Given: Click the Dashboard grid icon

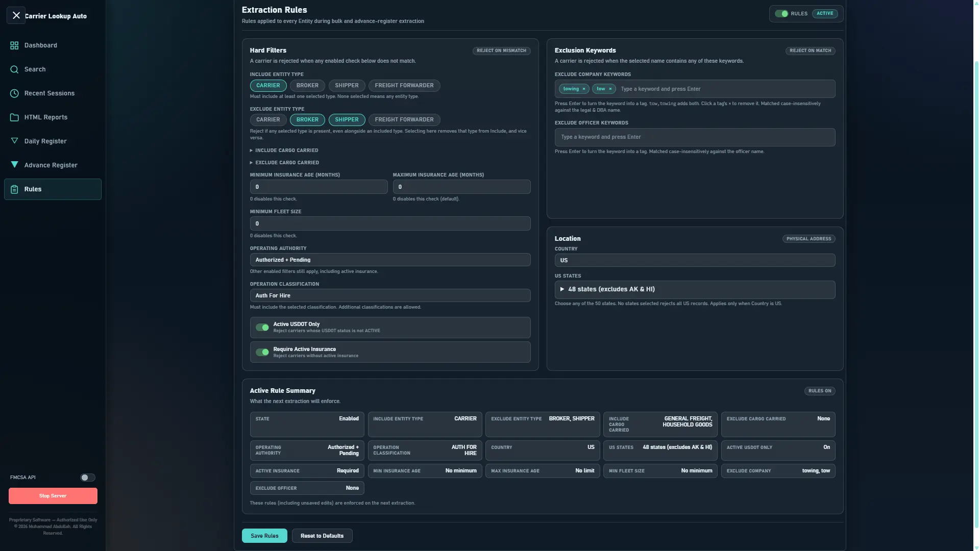Looking at the screenshot, I should click(x=14, y=45).
